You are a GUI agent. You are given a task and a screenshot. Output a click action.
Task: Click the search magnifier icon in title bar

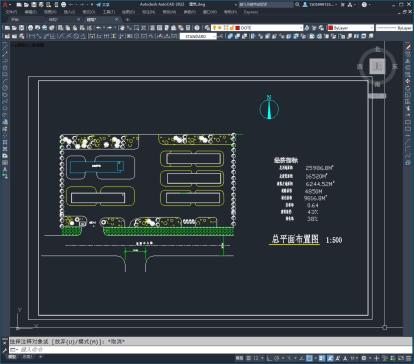pyautogui.click(x=297, y=5)
